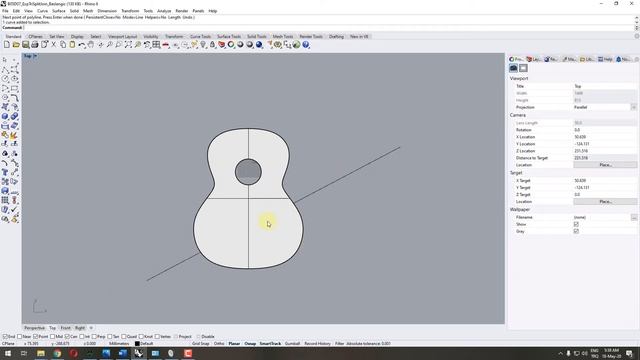Image resolution: width=640 pixels, height=360 pixels.
Task: Toggle Record History in status bar
Action: 317,344
